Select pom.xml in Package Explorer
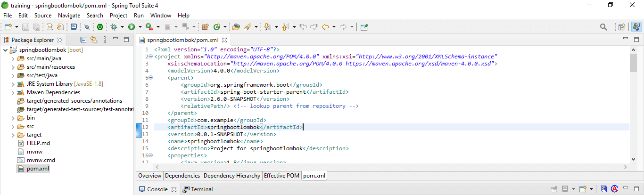644x195 pixels. click(38, 169)
